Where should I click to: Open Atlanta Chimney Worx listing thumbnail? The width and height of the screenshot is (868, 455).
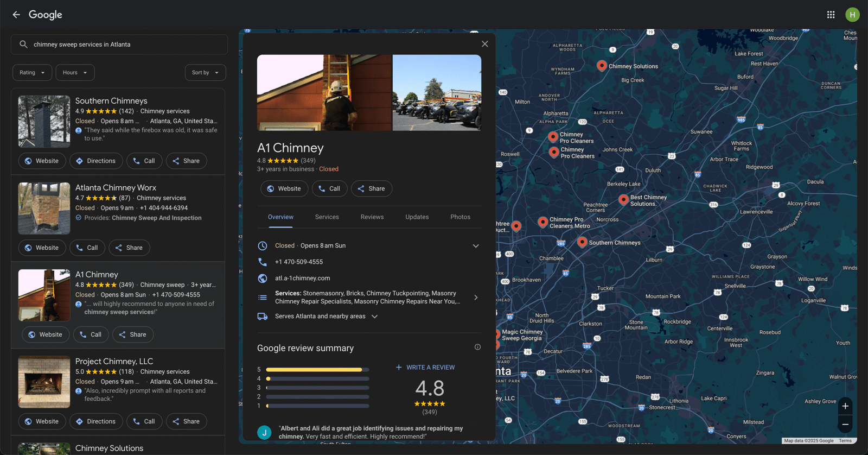tap(44, 208)
